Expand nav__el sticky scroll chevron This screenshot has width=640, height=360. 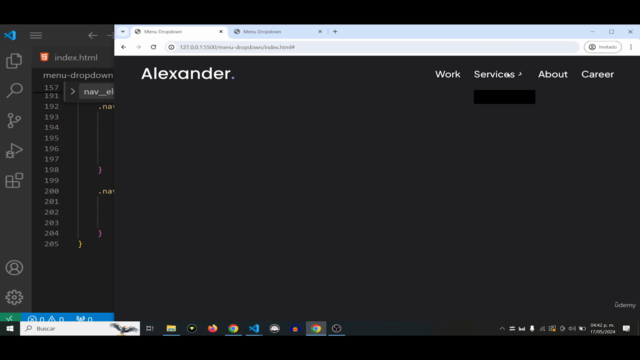[x=73, y=92]
